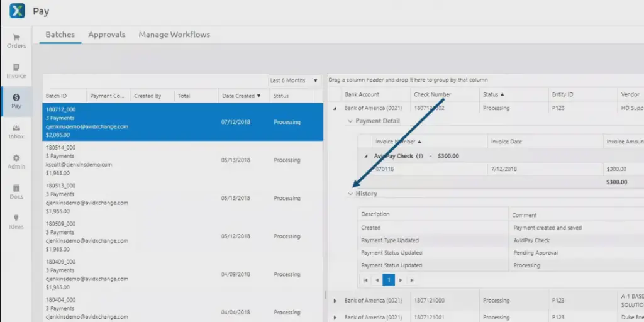Go to next history page
Viewport: 644px width, 322px height.
coord(401,280)
